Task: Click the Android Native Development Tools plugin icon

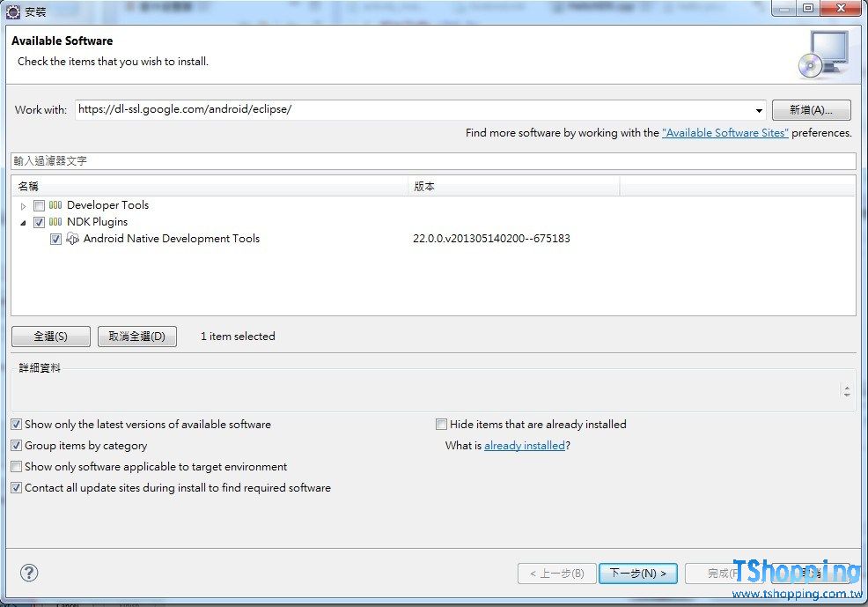Action: click(73, 239)
